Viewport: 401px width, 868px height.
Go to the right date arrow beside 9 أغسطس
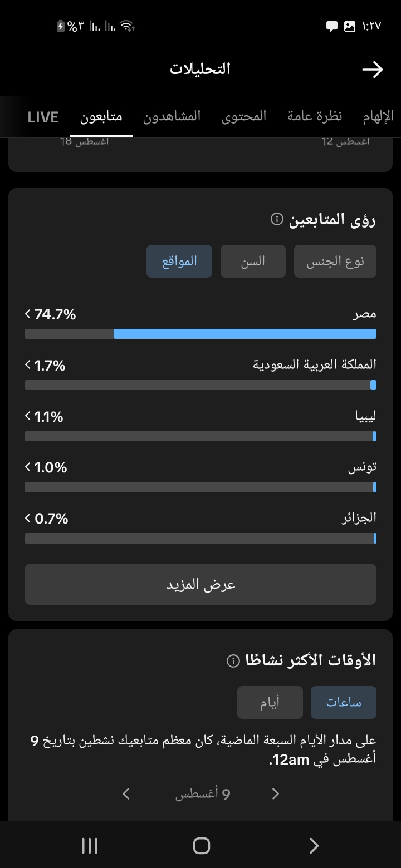(x=275, y=794)
